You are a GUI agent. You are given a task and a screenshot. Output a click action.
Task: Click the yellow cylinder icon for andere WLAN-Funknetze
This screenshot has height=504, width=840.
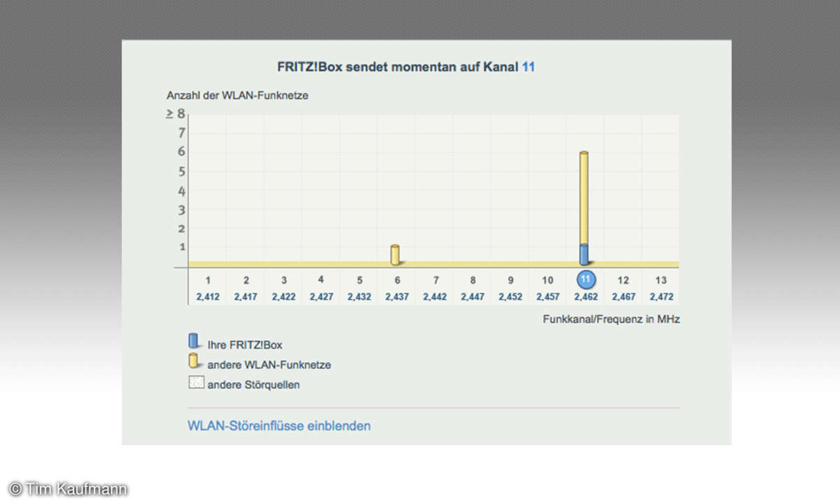194,362
